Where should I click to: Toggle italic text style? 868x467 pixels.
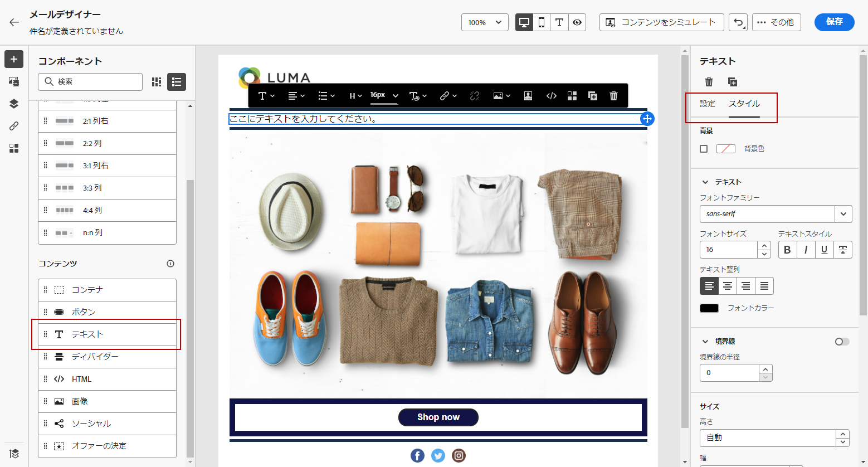click(x=806, y=250)
